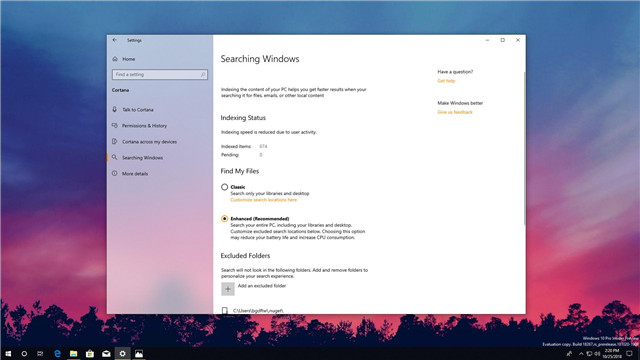Select the Enhanced (Recommended) radio button

(224, 219)
